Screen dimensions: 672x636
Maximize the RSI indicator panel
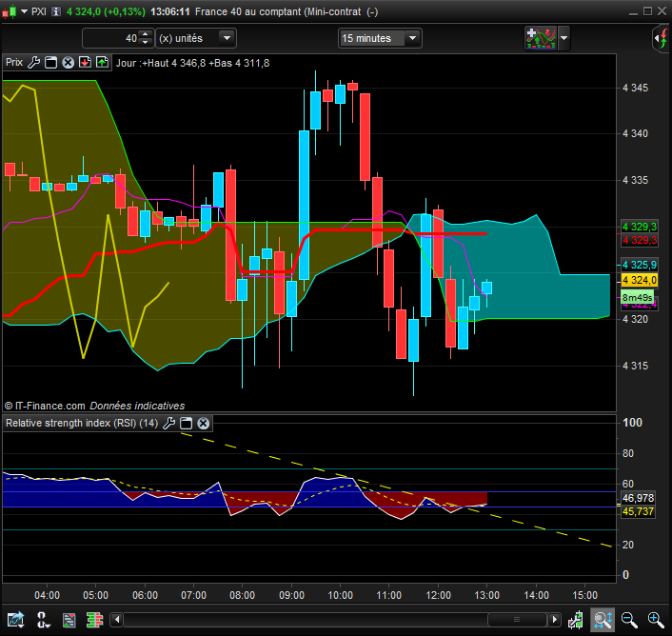click(186, 424)
